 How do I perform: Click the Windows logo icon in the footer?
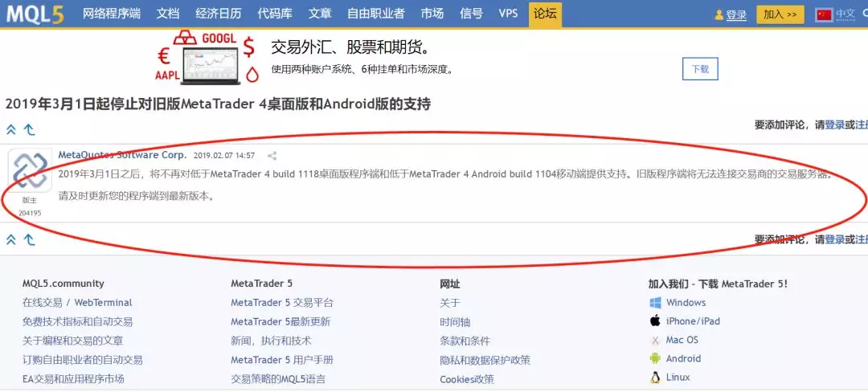pyautogui.click(x=656, y=303)
